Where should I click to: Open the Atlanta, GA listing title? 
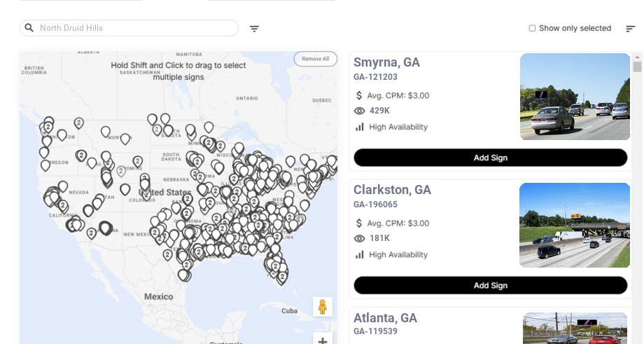click(385, 318)
